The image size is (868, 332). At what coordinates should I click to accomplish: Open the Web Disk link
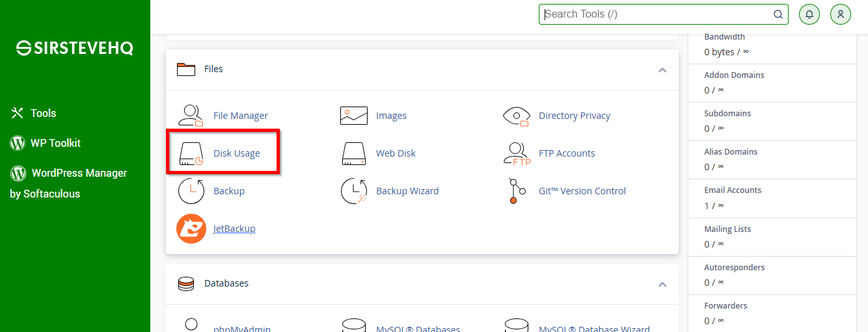pyautogui.click(x=396, y=153)
